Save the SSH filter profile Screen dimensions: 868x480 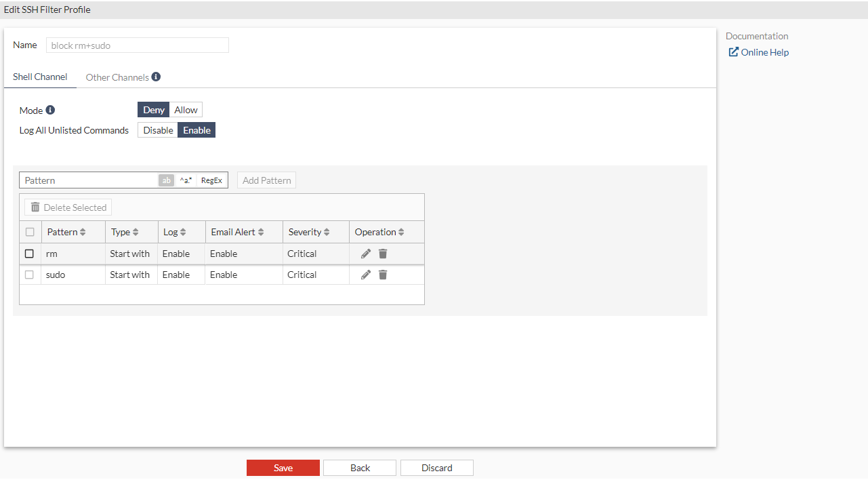coord(283,468)
